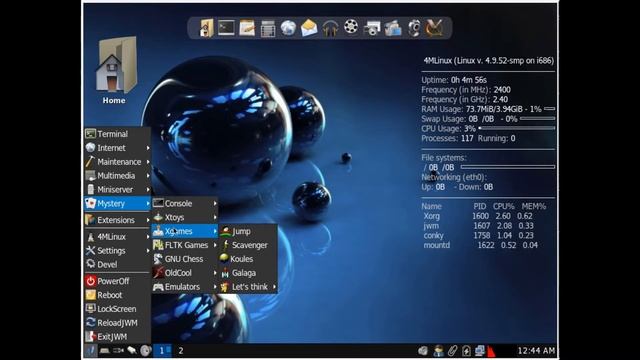
Task: Click the camcorder-shaped taskbar launcher icon
Action: pyautogui.click(x=118, y=351)
